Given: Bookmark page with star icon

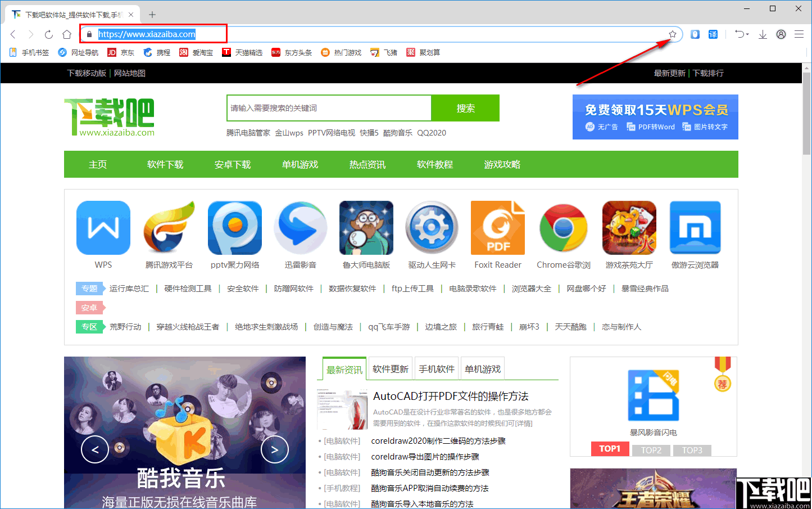Looking at the screenshot, I should pos(673,34).
